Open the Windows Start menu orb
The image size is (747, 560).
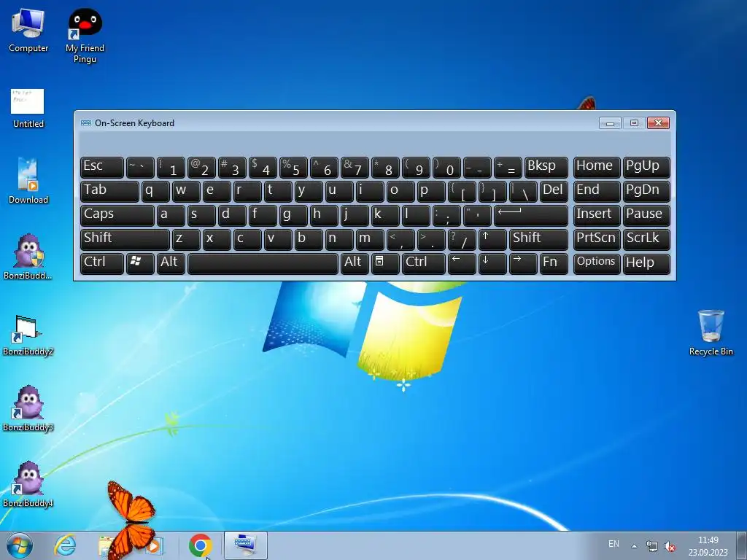pyautogui.click(x=20, y=545)
